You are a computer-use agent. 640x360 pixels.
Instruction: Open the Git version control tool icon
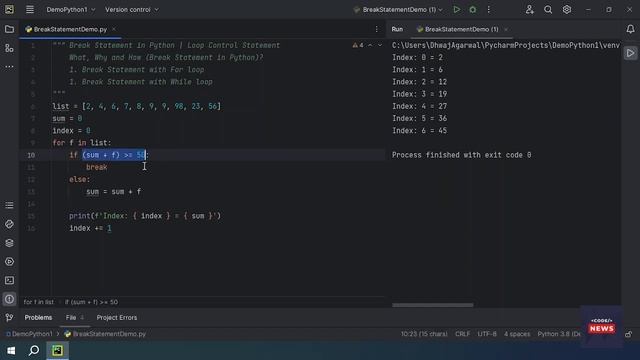(x=9, y=318)
